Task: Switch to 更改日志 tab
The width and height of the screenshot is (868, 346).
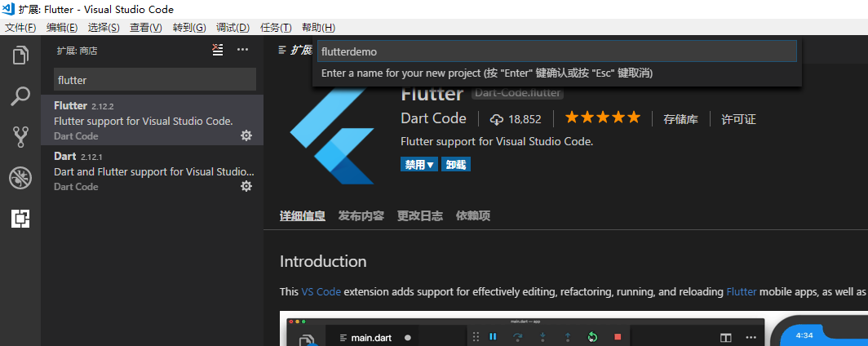Action: tap(419, 216)
